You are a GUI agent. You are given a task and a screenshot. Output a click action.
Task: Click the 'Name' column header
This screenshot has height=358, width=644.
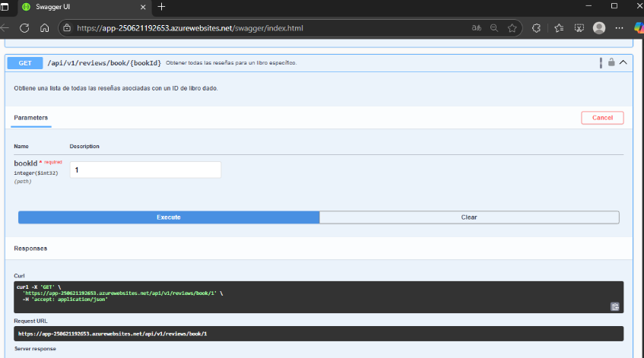[21, 146]
